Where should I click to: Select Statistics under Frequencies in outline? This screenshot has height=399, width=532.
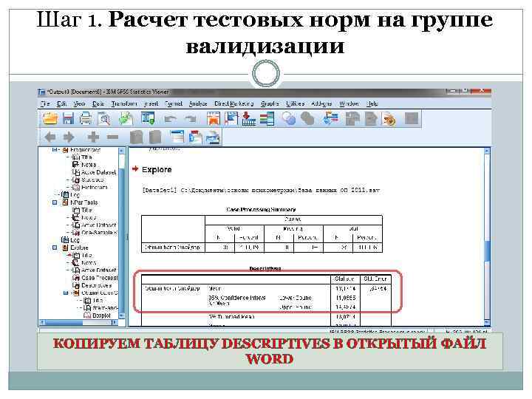point(92,180)
